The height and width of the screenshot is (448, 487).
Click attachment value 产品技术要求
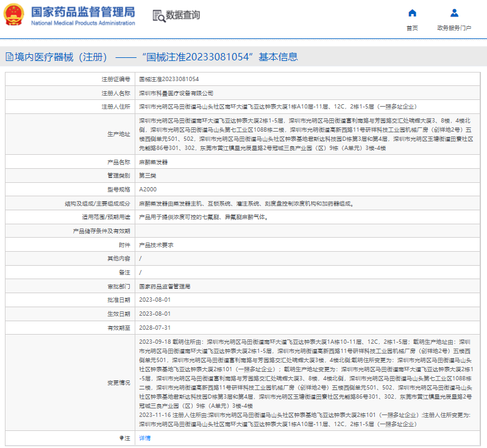coord(156,245)
